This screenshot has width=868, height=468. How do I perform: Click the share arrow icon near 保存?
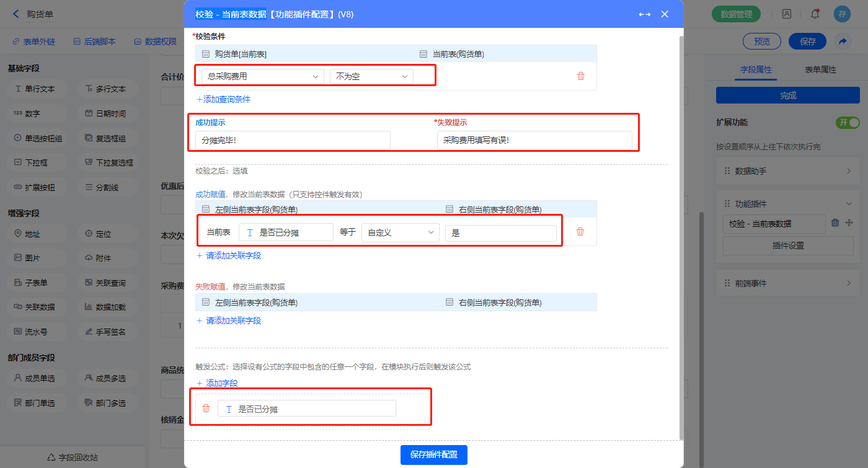[x=842, y=42]
